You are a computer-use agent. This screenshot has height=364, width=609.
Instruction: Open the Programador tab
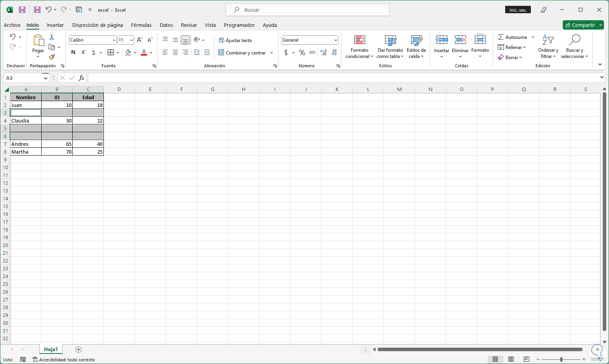[x=239, y=25]
